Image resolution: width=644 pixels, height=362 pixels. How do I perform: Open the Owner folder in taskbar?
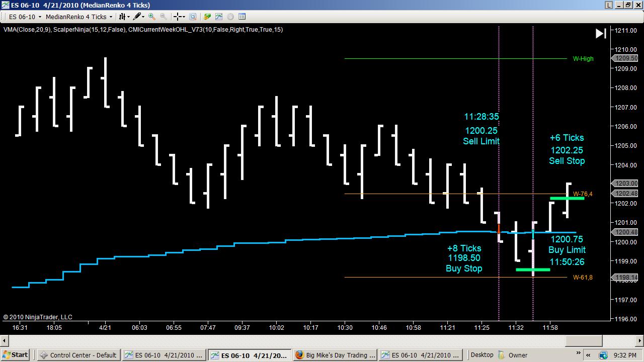pyautogui.click(x=513, y=355)
